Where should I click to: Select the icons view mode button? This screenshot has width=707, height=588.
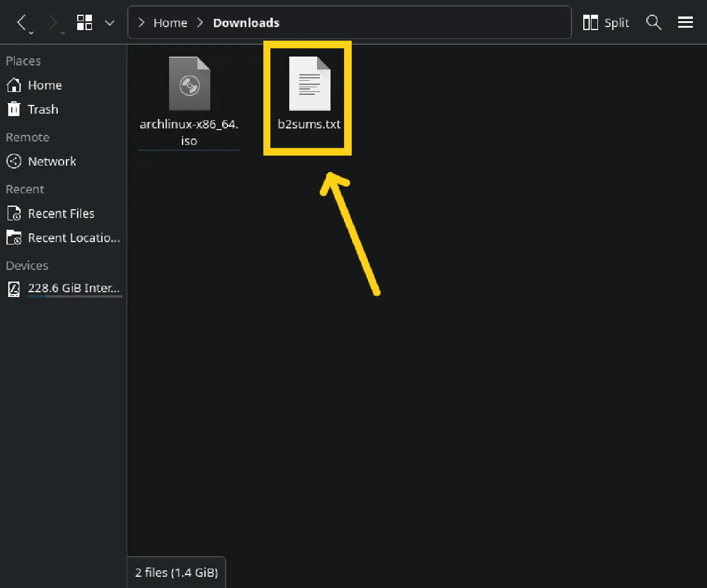[85, 23]
